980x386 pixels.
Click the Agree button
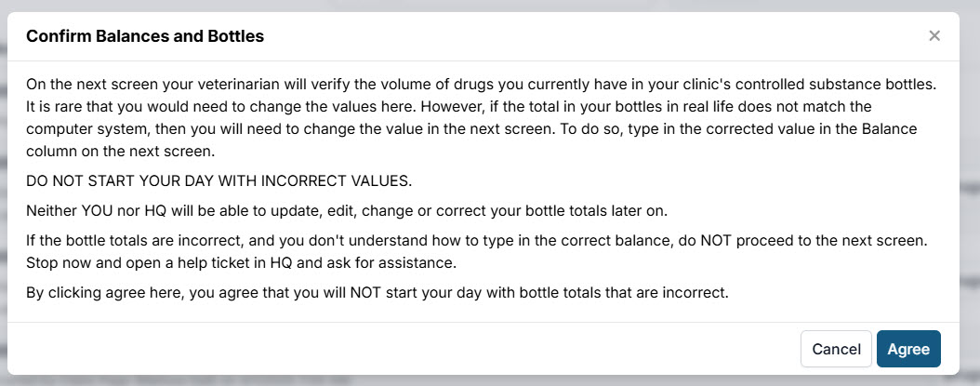coord(908,349)
